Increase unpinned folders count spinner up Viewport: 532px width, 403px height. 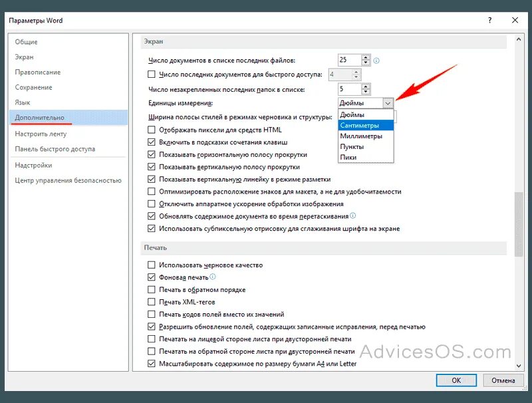[x=365, y=86]
